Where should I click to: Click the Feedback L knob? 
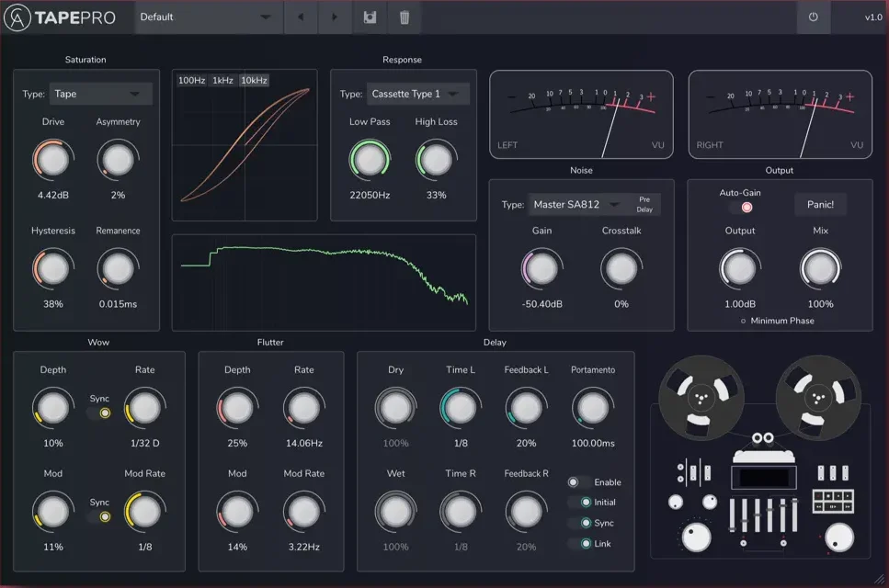point(526,408)
